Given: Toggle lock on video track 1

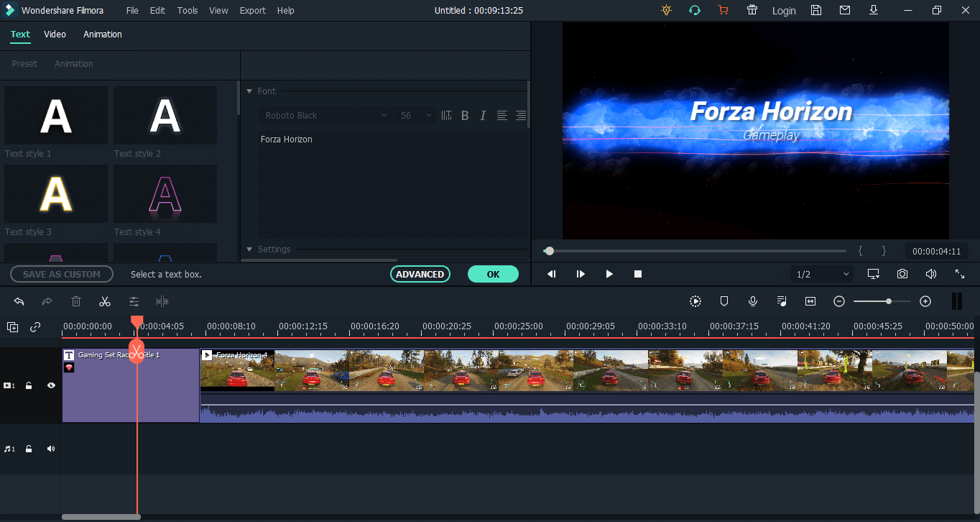Looking at the screenshot, I should coord(29,385).
